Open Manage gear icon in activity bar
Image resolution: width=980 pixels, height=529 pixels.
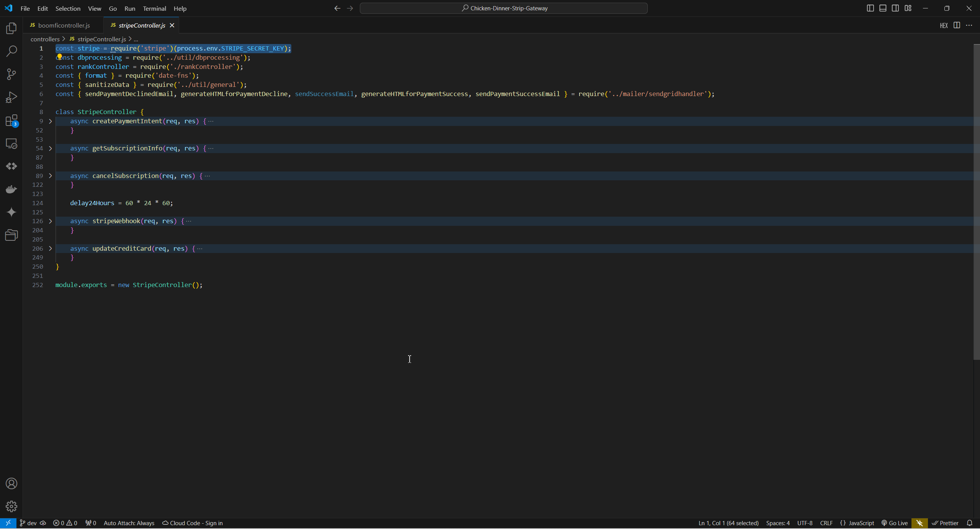(x=11, y=506)
